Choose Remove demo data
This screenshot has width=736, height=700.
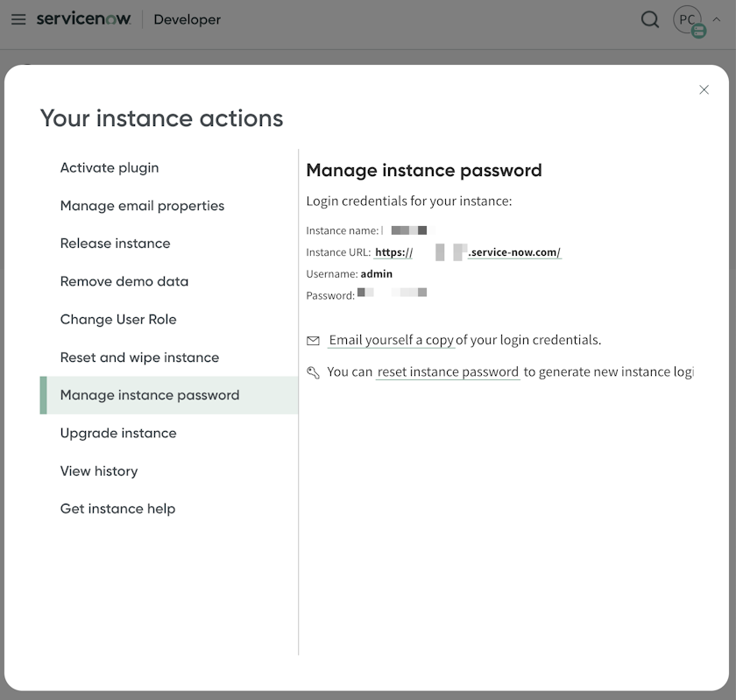click(x=123, y=281)
